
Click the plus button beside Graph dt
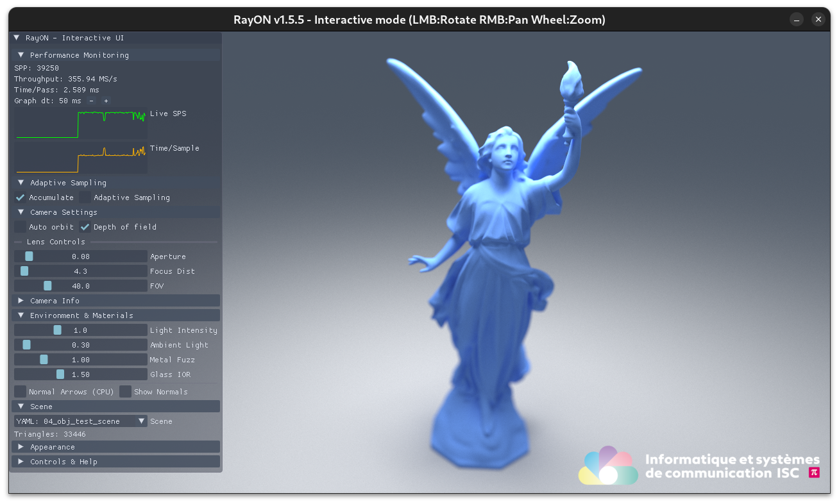(x=106, y=101)
